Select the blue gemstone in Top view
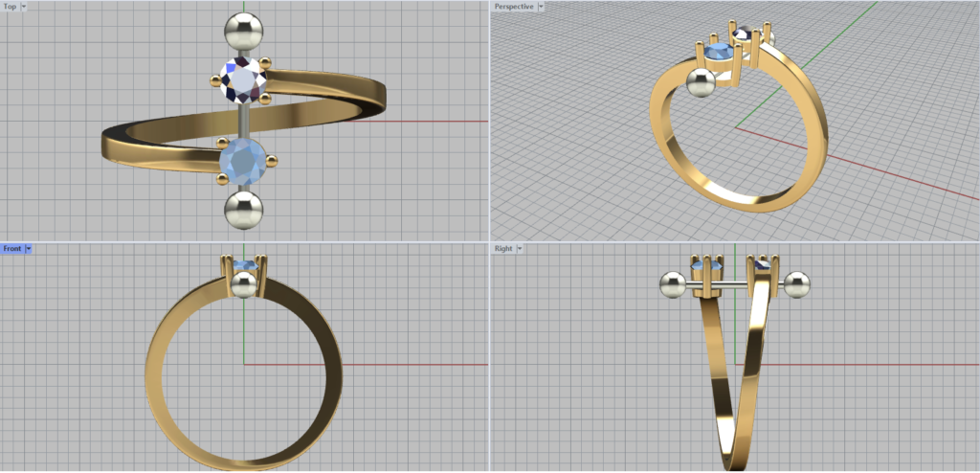 242,161
